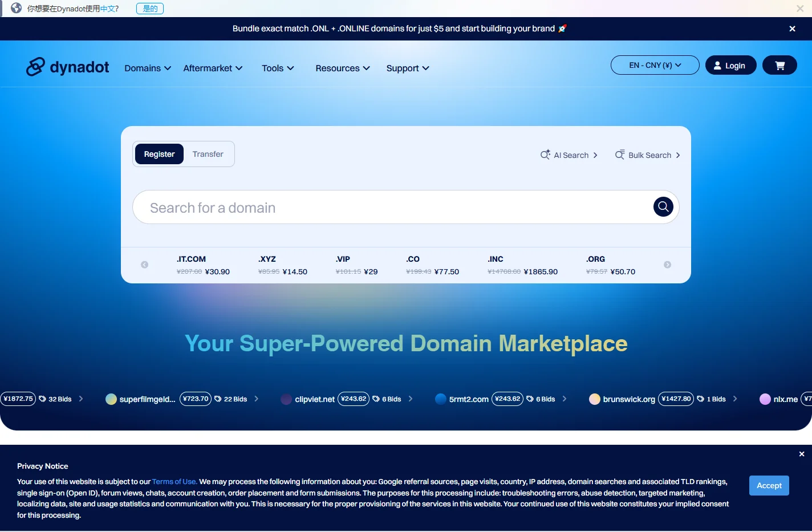Open the Terms of Use link
The height and width of the screenshot is (532, 812).
click(x=174, y=482)
